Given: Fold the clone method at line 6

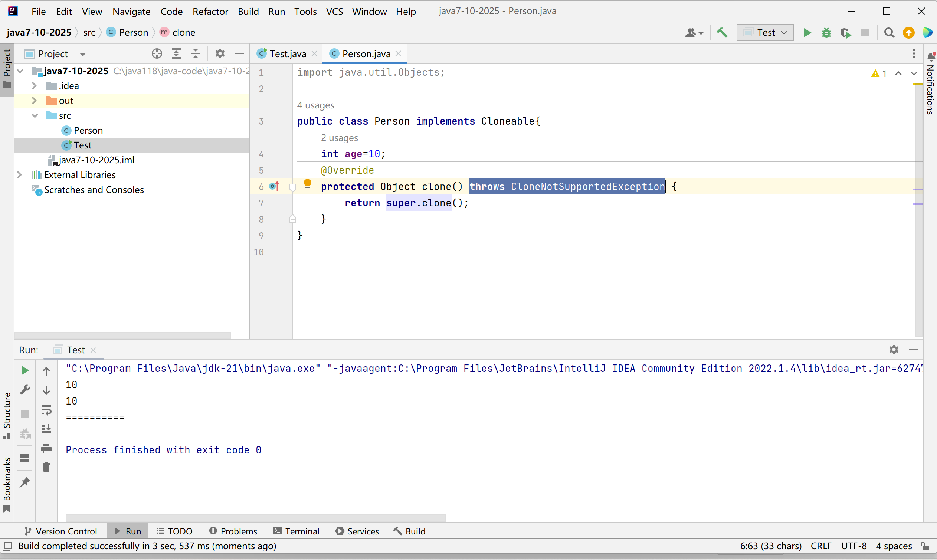Looking at the screenshot, I should click(293, 187).
